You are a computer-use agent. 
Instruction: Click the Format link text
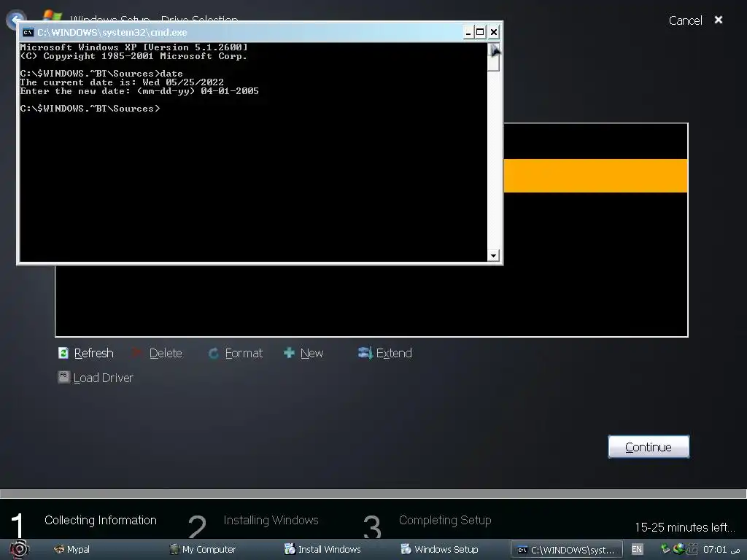pos(244,354)
